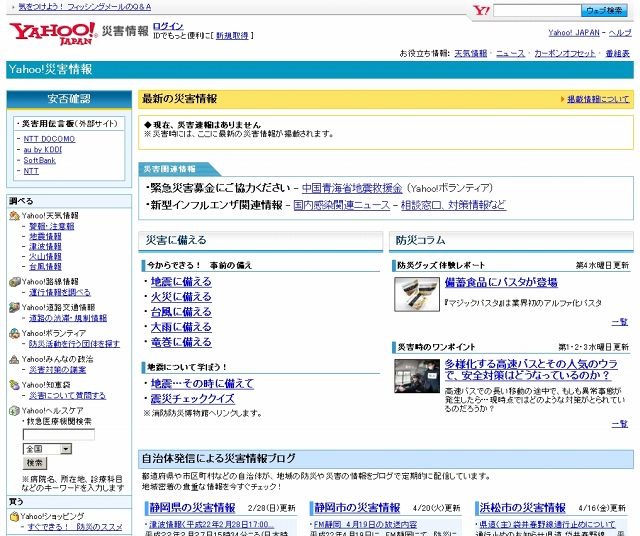
Task: Open カーボンオフセット in お役立ち情報
Action: (x=564, y=53)
